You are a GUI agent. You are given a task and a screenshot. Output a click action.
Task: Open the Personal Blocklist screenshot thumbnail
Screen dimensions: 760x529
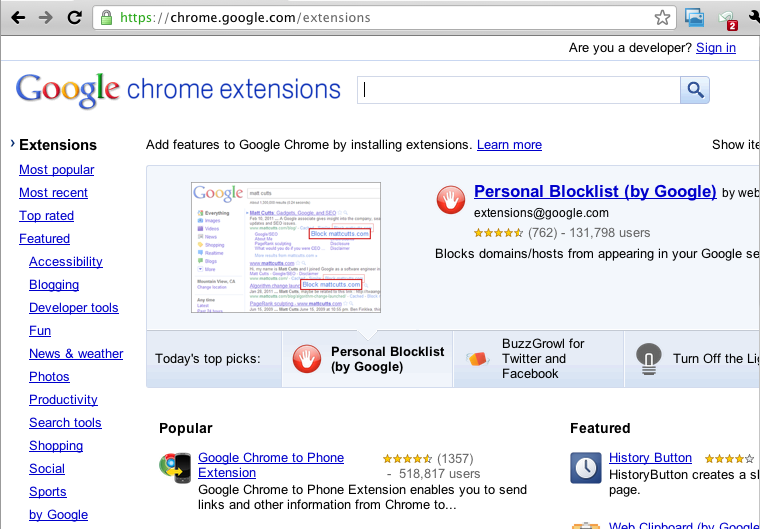pos(285,247)
